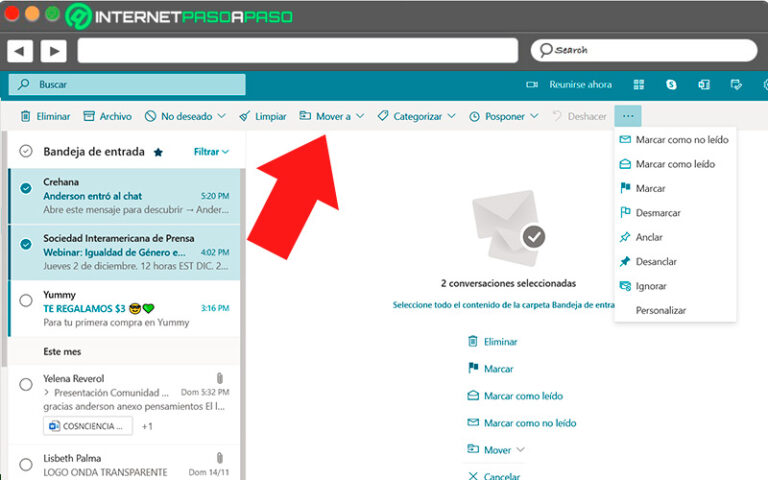768x480 pixels.
Task: Click the Eliminar trash icon in toolbar
Action: [25, 117]
